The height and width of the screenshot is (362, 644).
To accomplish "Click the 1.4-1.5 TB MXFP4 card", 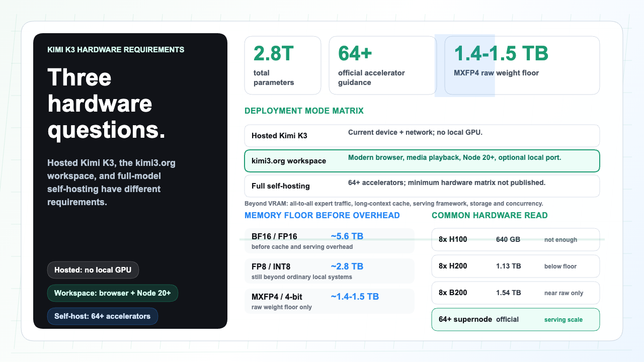I will click(x=522, y=65).
